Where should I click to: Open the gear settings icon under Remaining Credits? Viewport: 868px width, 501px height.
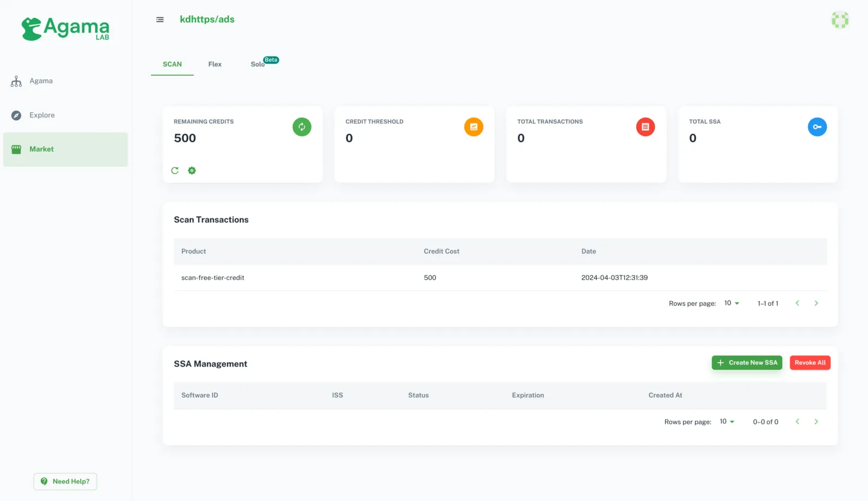(x=192, y=171)
